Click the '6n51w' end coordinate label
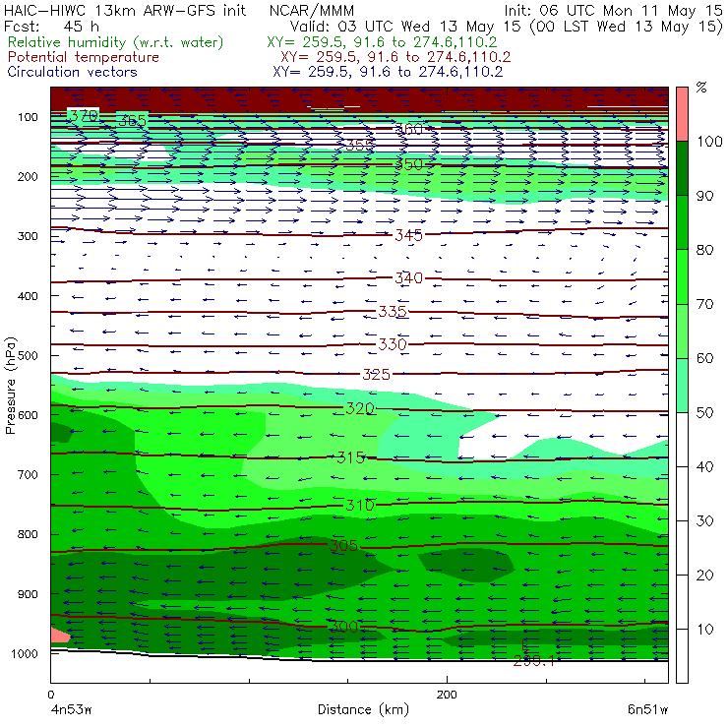 point(647,709)
